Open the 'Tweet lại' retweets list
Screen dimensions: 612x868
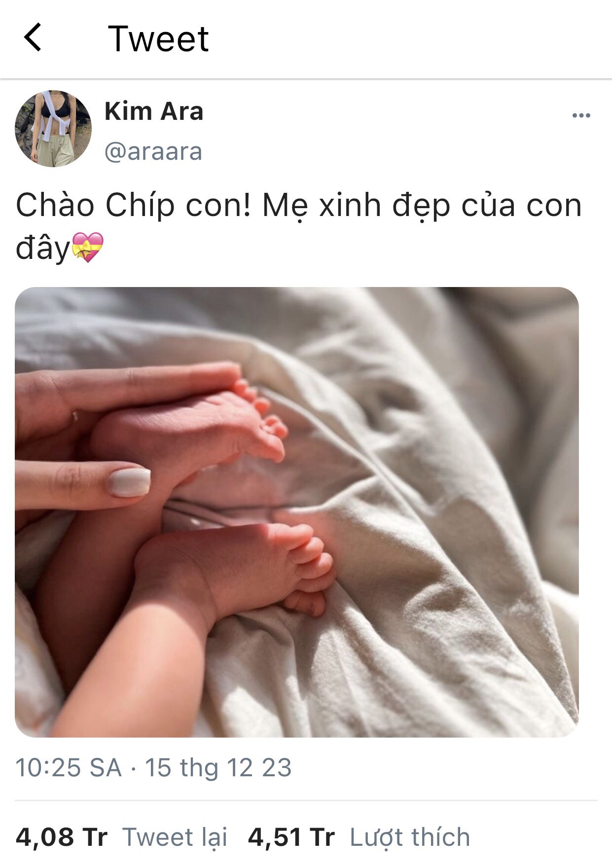point(175,837)
